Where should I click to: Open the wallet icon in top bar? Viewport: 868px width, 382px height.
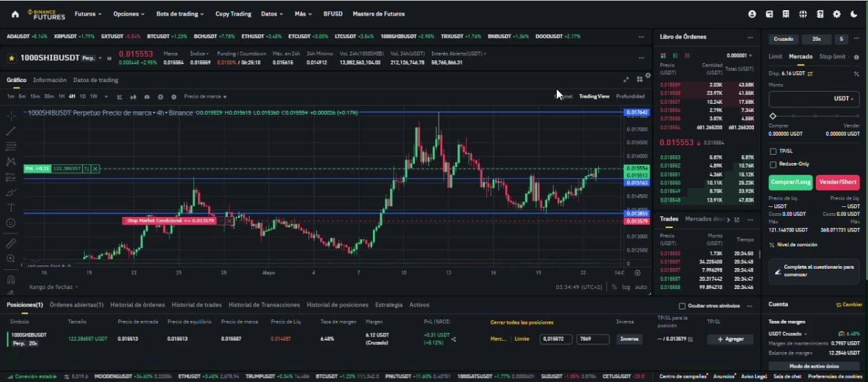pos(769,14)
